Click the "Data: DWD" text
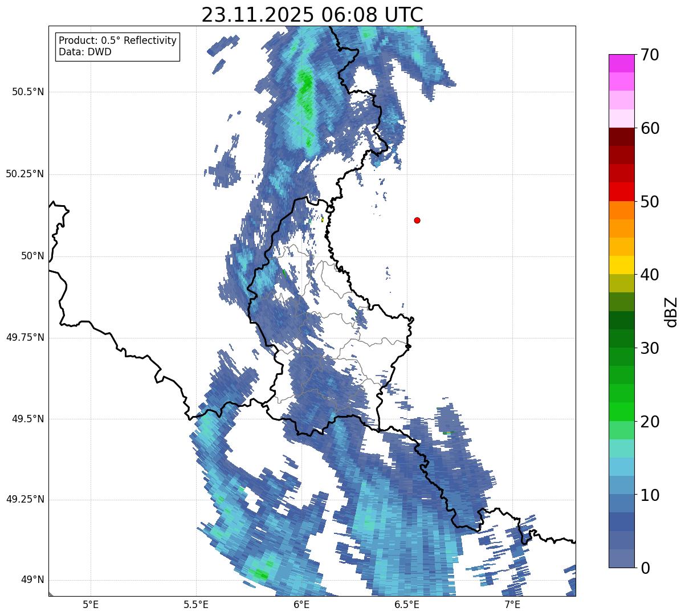The height and width of the screenshot is (616, 685). click(85, 52)
